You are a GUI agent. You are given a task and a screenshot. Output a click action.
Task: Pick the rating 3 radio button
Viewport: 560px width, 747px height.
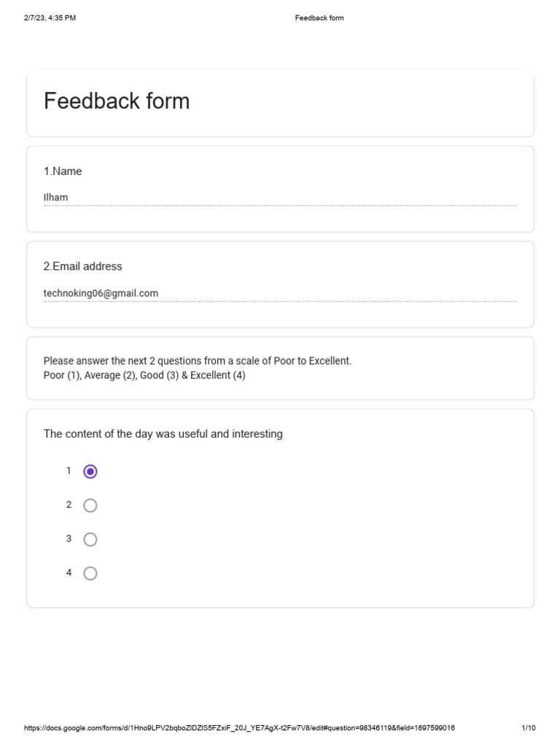(x=90, y=539)
